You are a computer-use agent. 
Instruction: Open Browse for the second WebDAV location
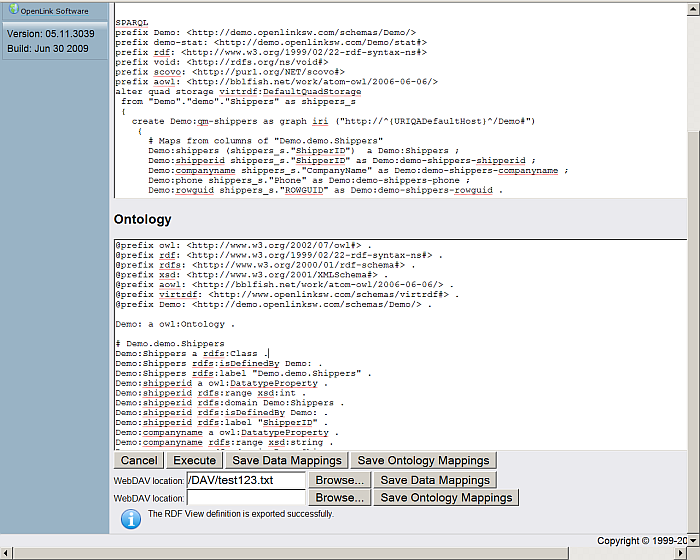pyautogui.click(x=339, y=497)
